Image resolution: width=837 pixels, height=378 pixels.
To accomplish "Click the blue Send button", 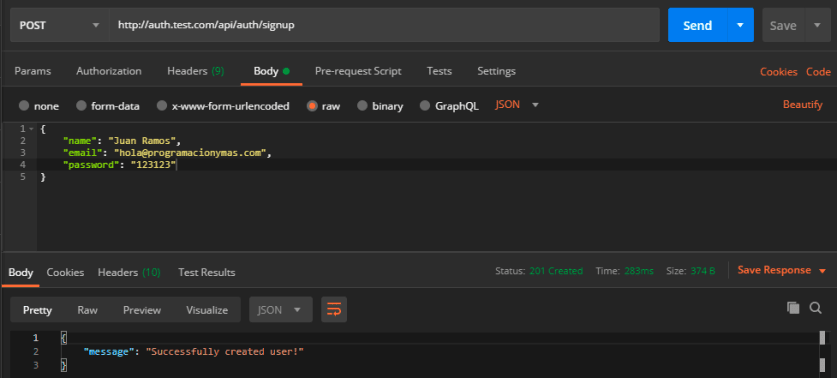I will pyautogui.click(x=698, y=25).
